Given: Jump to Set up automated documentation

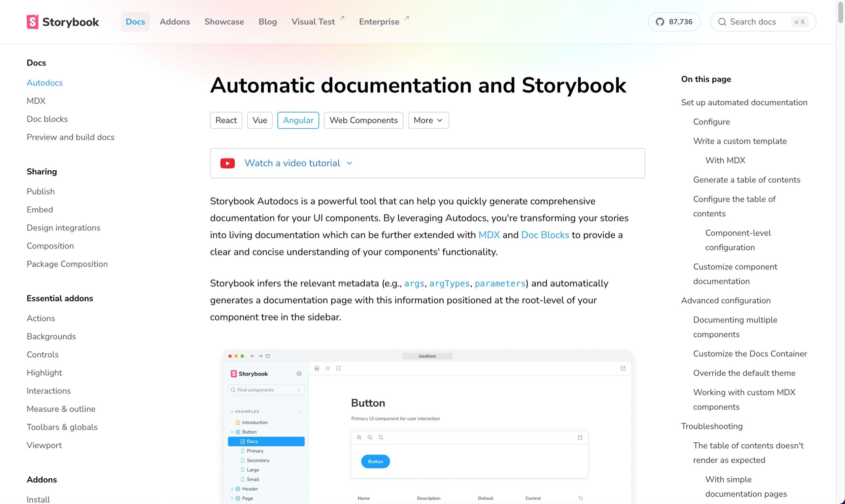Looking at the screenshot, I should pos(744,103).
